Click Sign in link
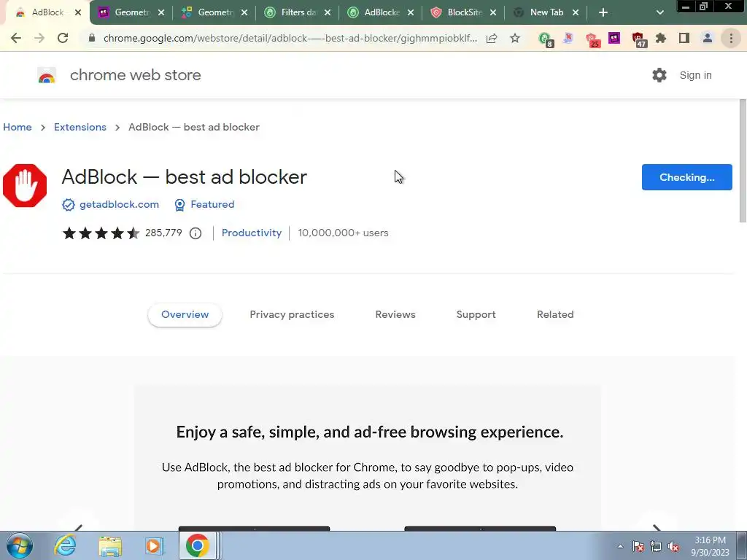This screenshot has width=747, height=560. (695, 75)
